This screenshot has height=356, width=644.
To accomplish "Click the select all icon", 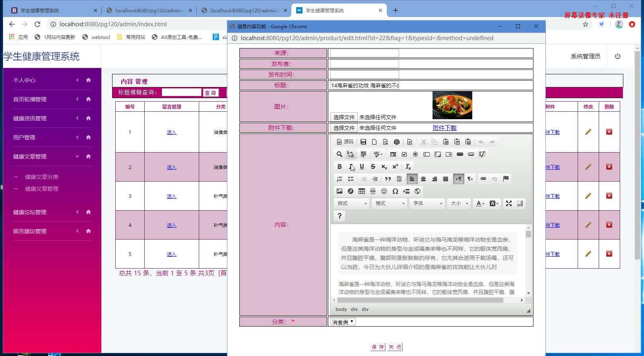I will 363,154.
